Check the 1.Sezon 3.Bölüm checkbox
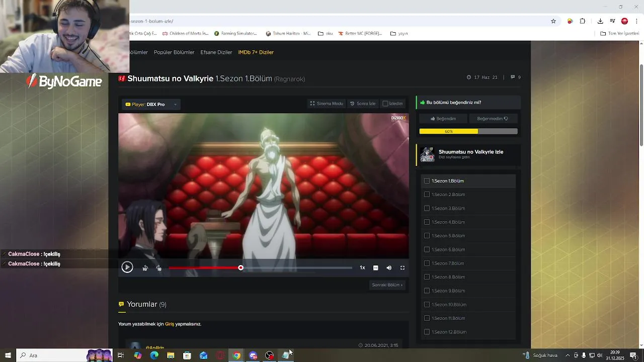The image size is (644, 362). [427, 208]
